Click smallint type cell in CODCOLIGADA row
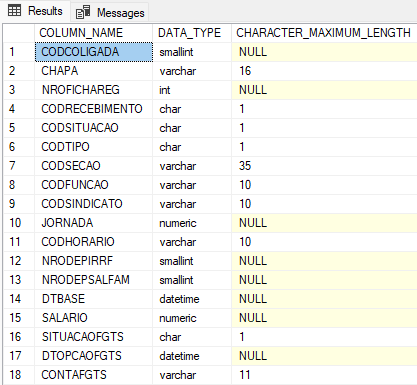This screenshot has width=417, height=385. click(192, 52)
